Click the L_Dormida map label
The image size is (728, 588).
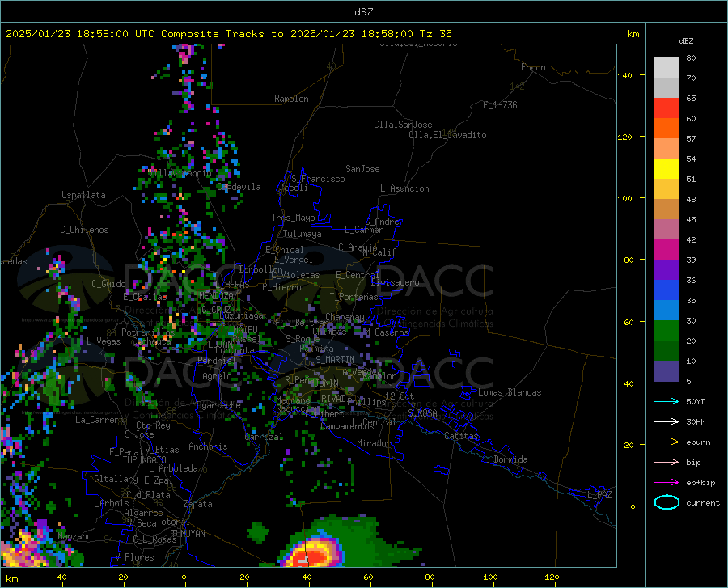click(505, 459)
